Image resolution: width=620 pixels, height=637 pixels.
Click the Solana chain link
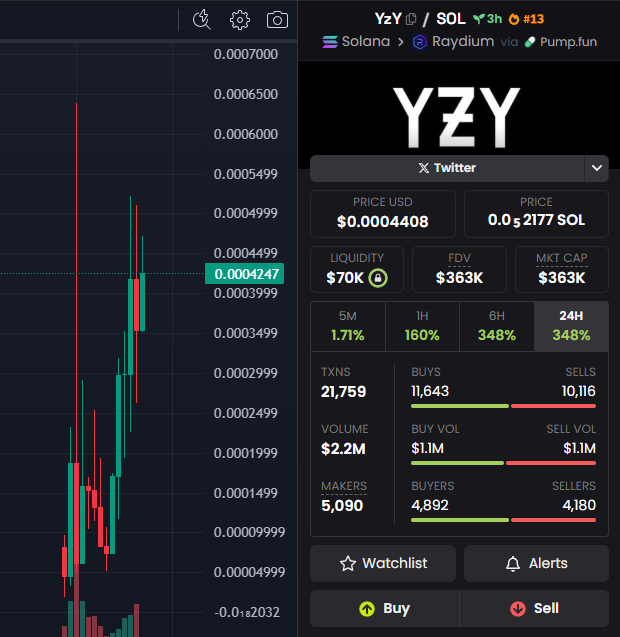[356, 41]
